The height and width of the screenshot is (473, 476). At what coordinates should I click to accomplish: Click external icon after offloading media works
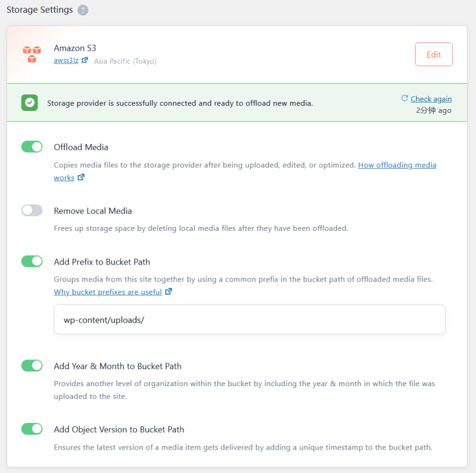click(81, 178)
